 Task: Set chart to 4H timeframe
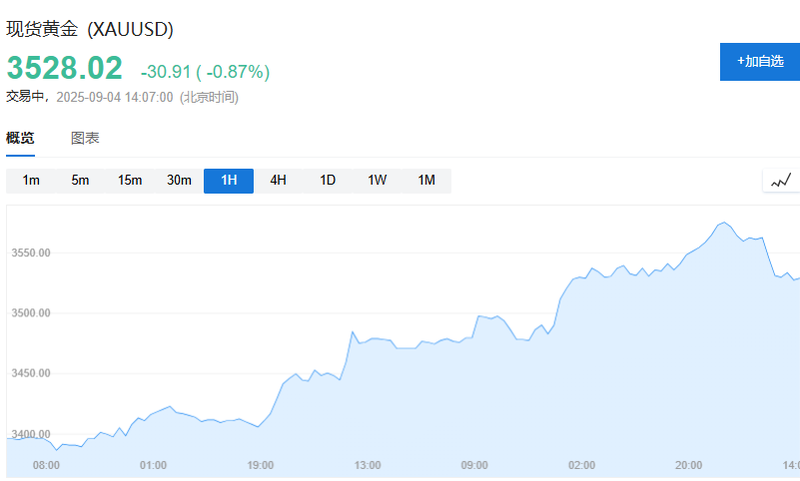[x=278, y=180]
